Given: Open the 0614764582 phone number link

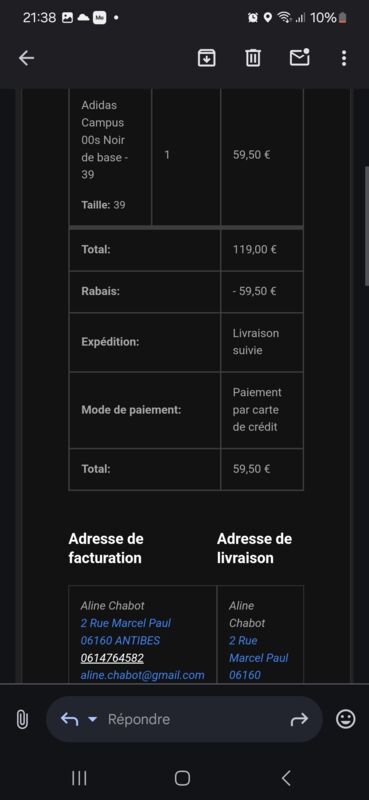Looking at the screenshot, I should click(112, 658).
